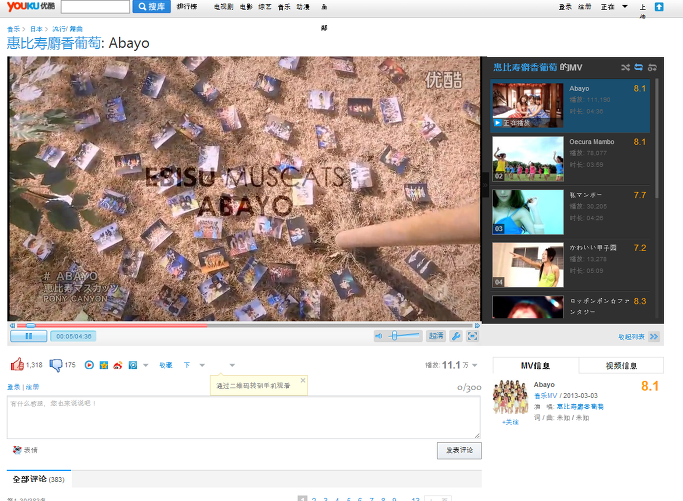Image resolution: width=683 pixels, height=501 pixels.
Task: Open the variety shows navigation item
Action: pyautogui.click(x=265, y=7)
